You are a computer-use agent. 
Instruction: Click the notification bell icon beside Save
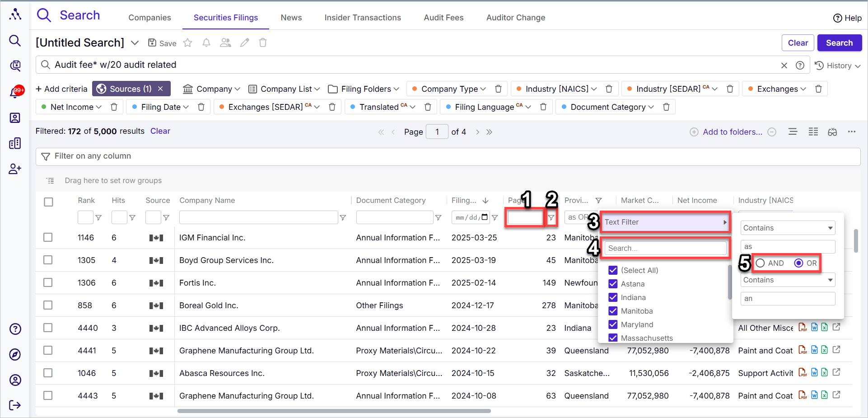206,43
